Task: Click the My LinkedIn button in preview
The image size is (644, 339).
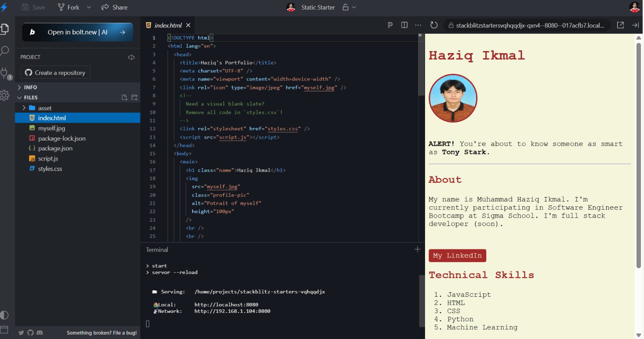Action: 457,255
